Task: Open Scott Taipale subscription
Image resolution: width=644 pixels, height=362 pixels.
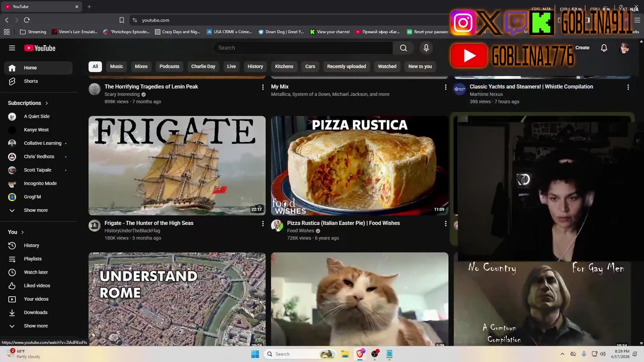Action: pyautogui.click(x=38, y=170)
